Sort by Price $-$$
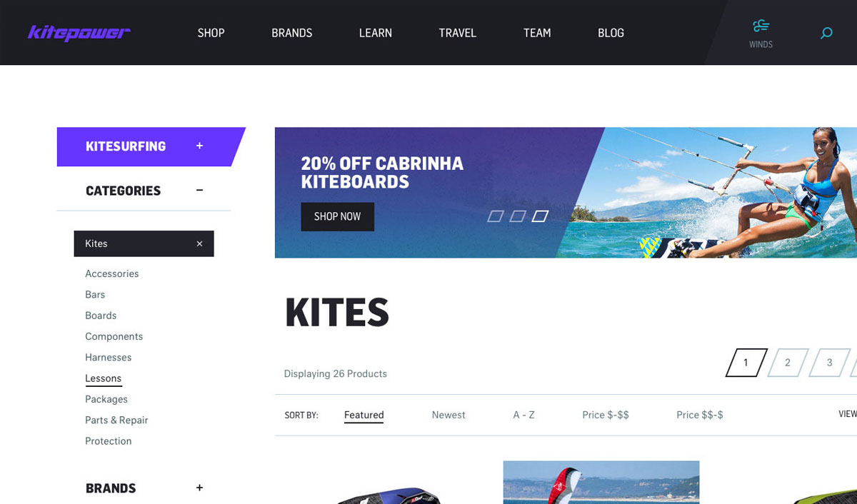 click(x=606, y=415)
